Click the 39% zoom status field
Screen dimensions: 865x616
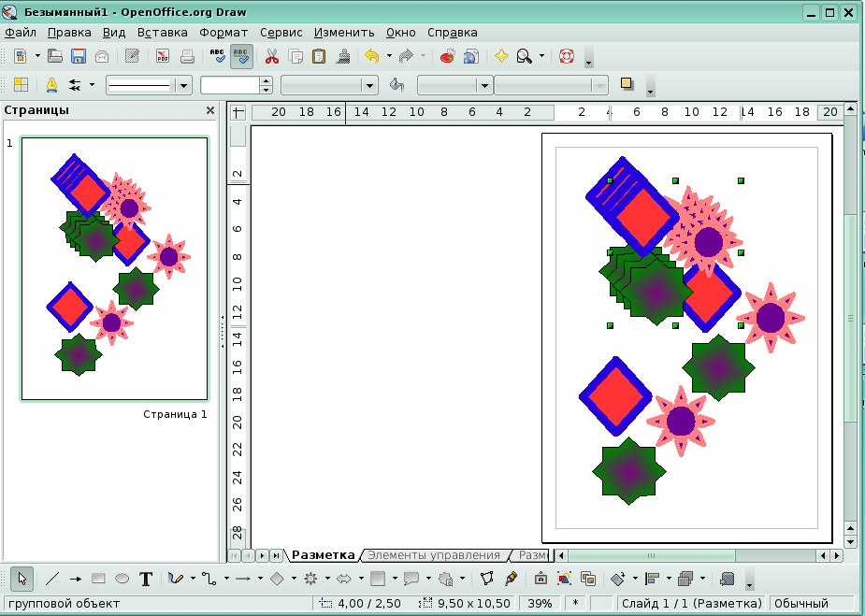pos(541,604)
